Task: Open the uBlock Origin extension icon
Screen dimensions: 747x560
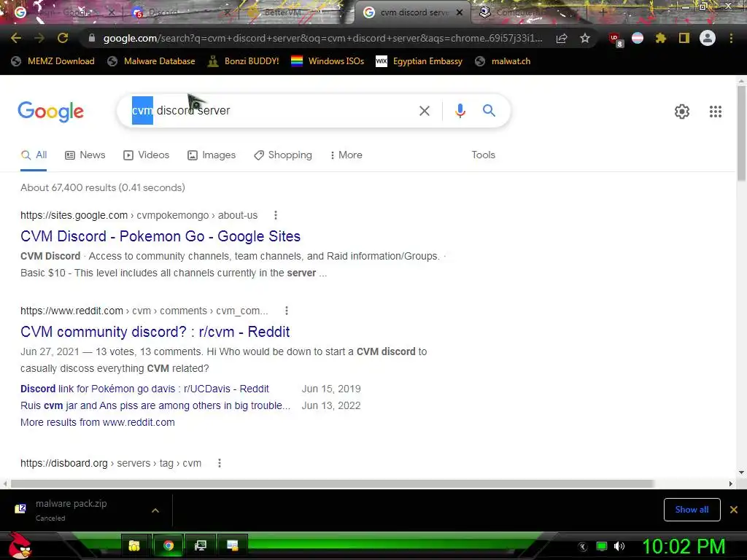Action: 615,39
